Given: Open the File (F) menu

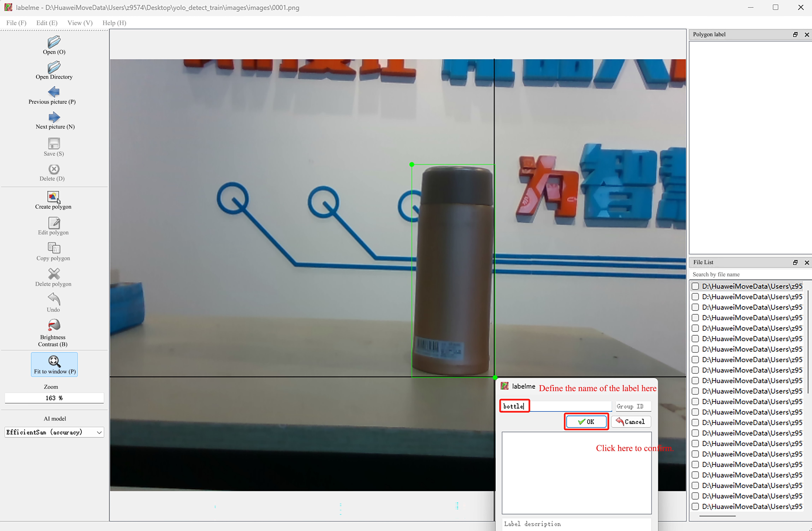Looking at the screenshot, I should 16,23.
